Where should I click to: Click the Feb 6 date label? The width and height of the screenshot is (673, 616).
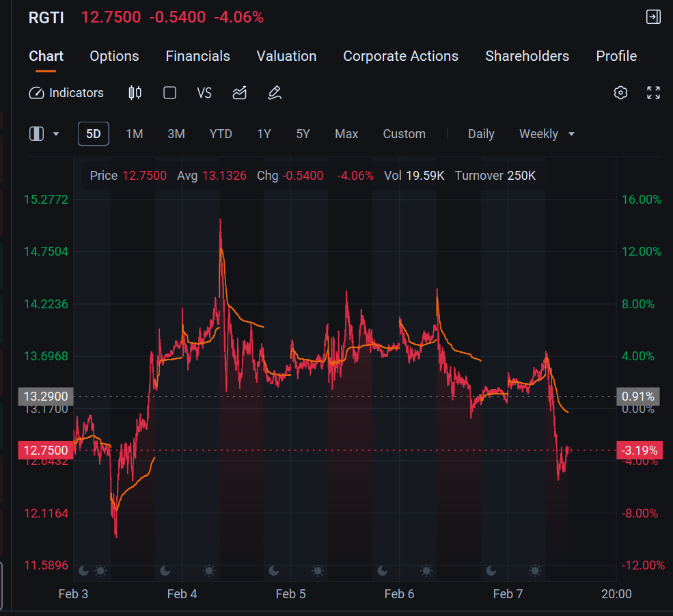399,594
